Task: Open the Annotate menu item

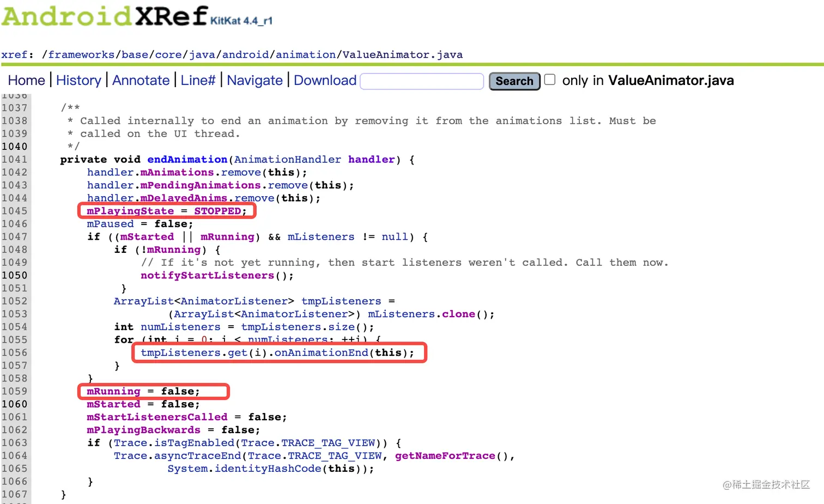Action: pyautogui.click(x=141, y=81)
